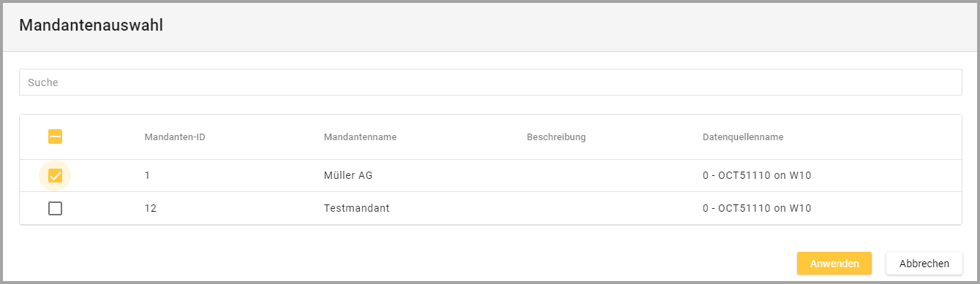This screenshot has height=284, width=980.
Task: Click the Mandantenauswahl dialog title
Action: point(91,26)
